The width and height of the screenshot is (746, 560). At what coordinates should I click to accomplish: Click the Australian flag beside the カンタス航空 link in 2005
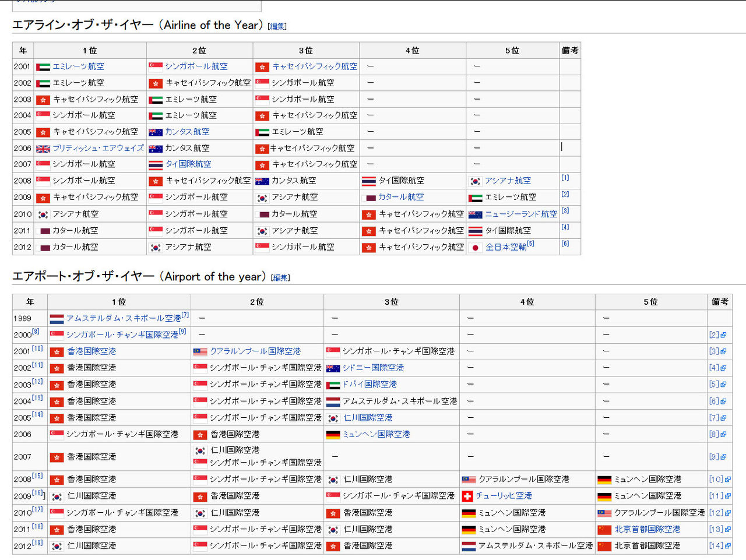pos(156,132)
